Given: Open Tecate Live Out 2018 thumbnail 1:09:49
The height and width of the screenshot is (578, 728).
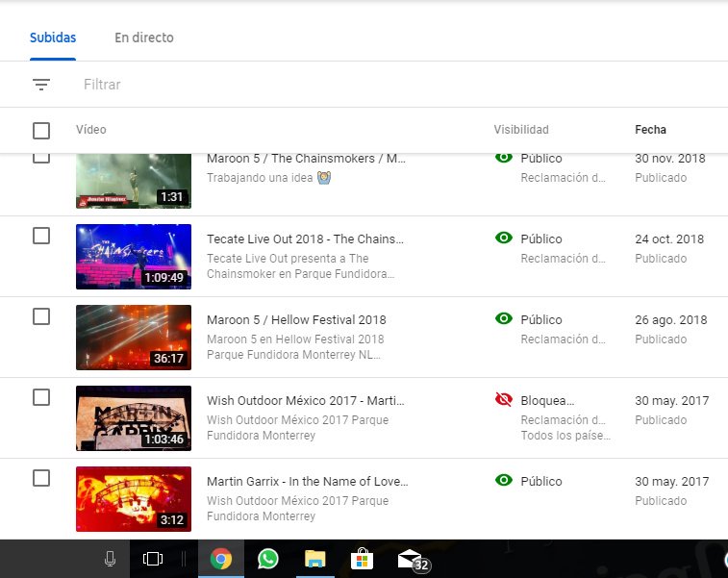Looking at the screenshot, I should coord(134,257).
